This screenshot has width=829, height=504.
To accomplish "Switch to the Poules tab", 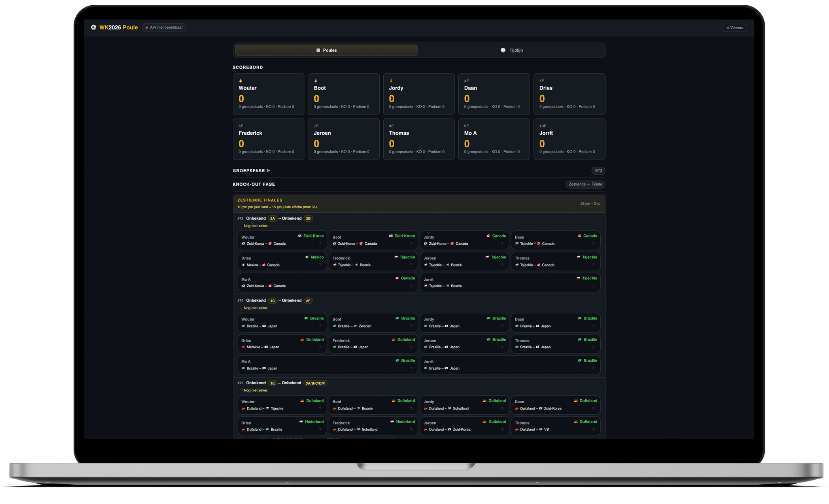I will coord(326,50).
